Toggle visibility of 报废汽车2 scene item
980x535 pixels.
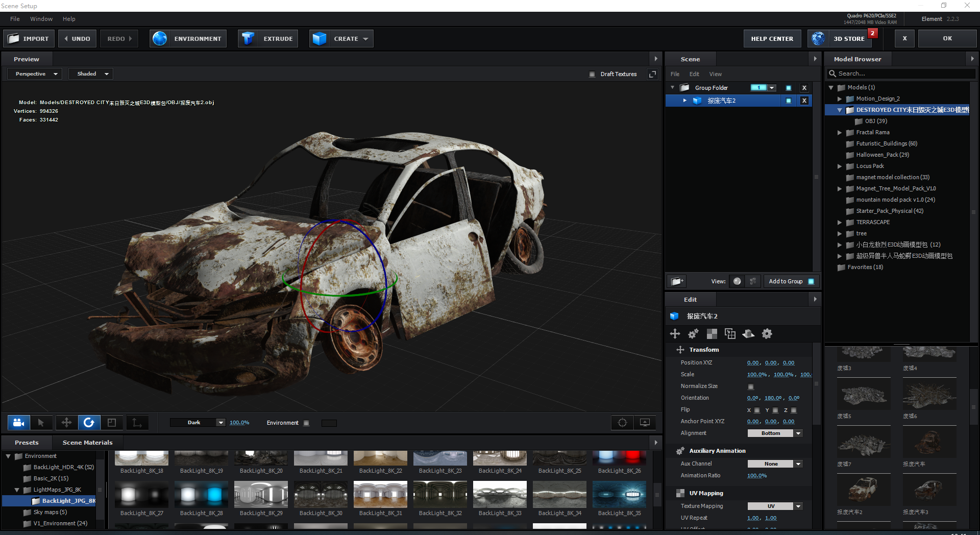click(788, 101)
